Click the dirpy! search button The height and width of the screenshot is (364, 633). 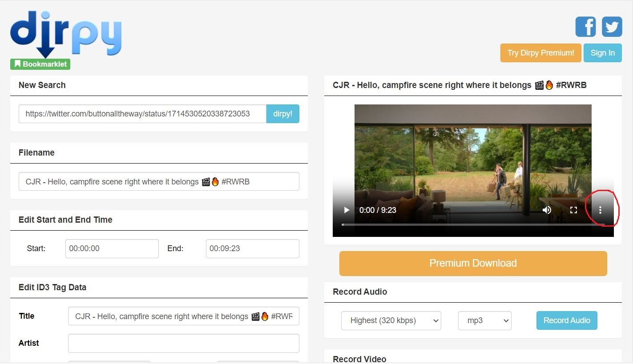click(282, 114)
